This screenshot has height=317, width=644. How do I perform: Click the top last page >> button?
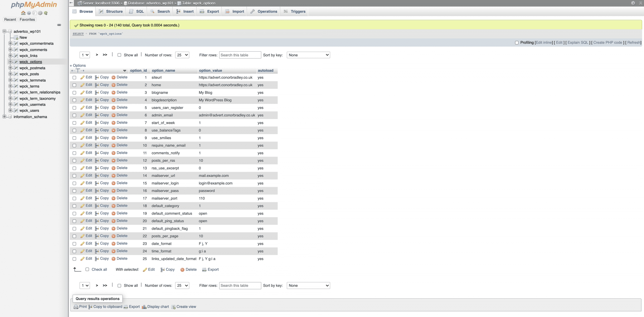tap(105, 55)
